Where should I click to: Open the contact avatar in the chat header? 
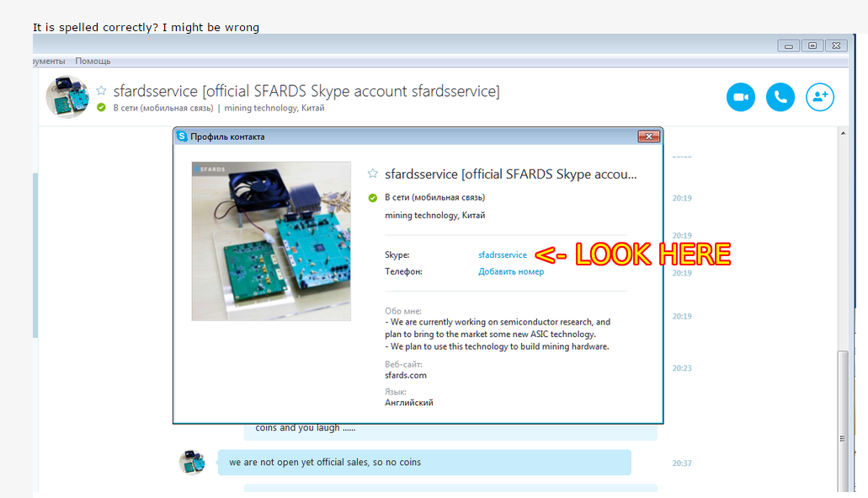67,97
